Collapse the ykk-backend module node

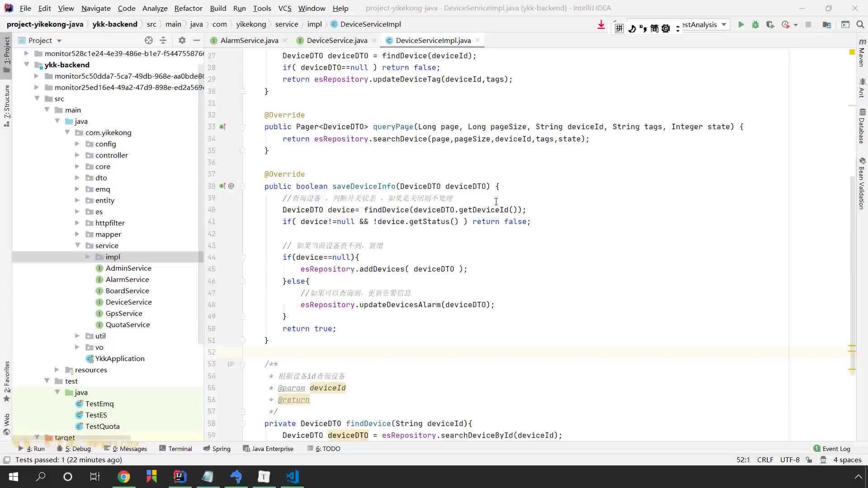click(x=27, y=65)
